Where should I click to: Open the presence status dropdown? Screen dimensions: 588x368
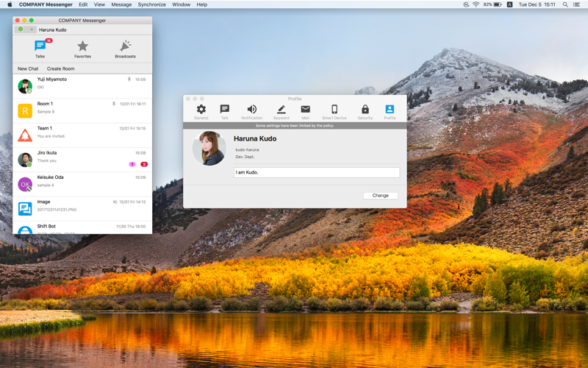[25, 29]
